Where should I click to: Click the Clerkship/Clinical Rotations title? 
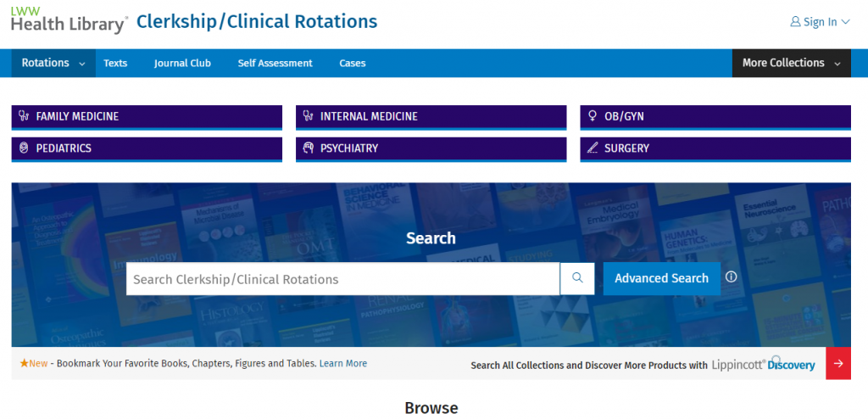[x=257, y=21]
